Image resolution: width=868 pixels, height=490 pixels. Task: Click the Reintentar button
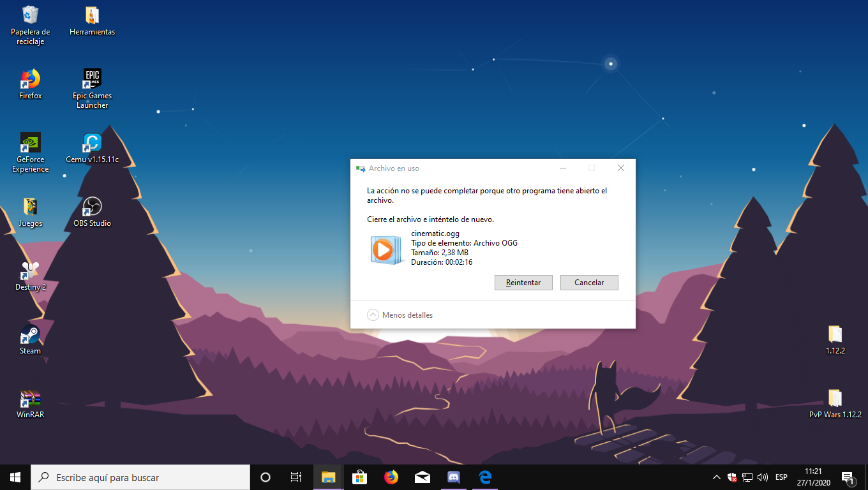(523, 283)
